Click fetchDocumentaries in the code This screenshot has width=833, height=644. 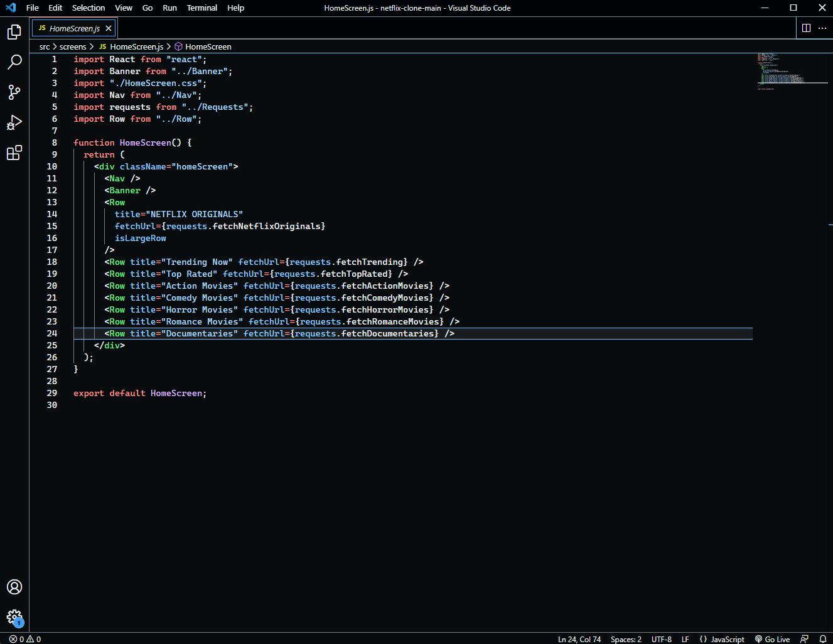(x=387, y=333)
